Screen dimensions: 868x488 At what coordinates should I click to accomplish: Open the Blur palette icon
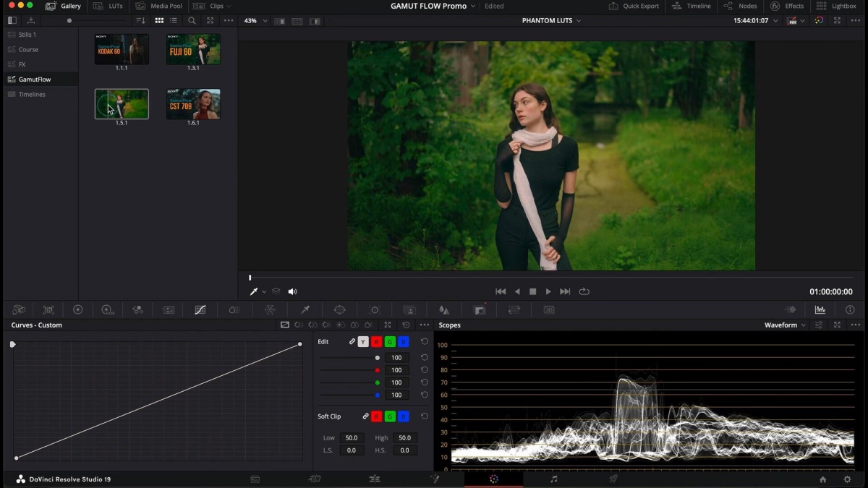(444, 309)
